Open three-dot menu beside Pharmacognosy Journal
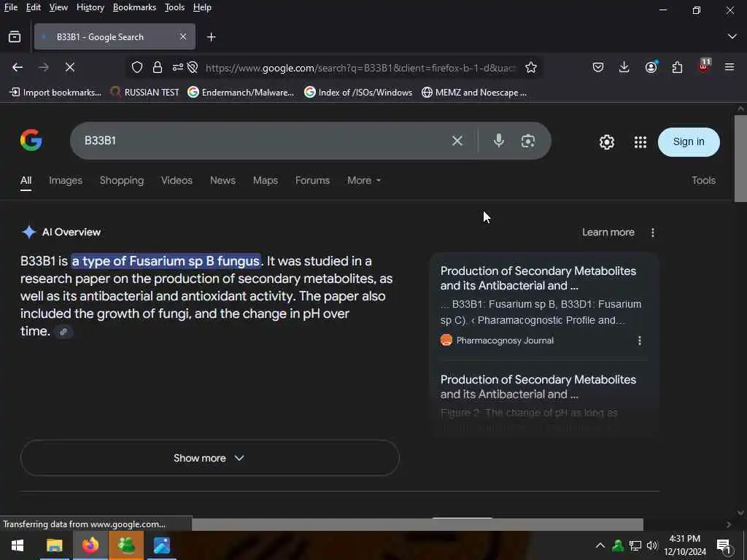 click(639, 341)
